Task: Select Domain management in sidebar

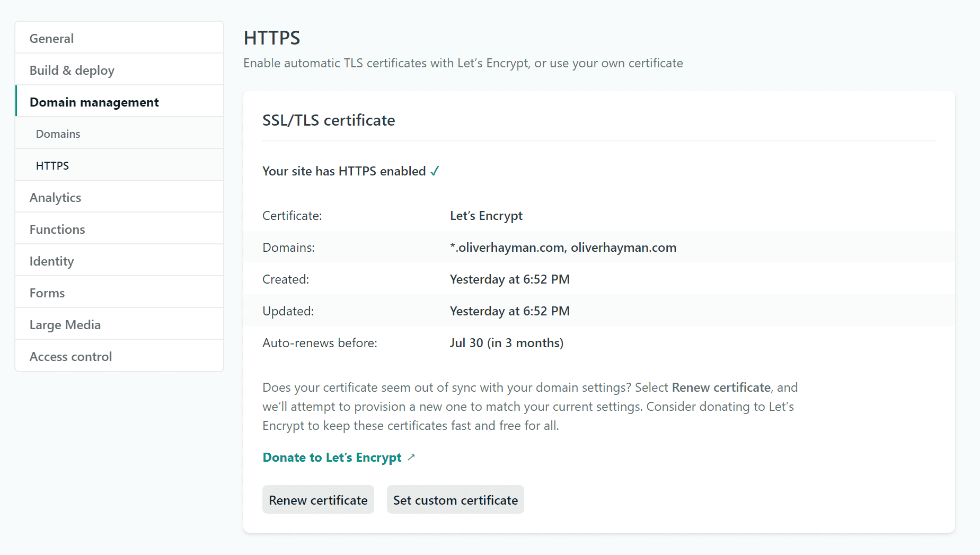Action: click(x=119, y=102)
